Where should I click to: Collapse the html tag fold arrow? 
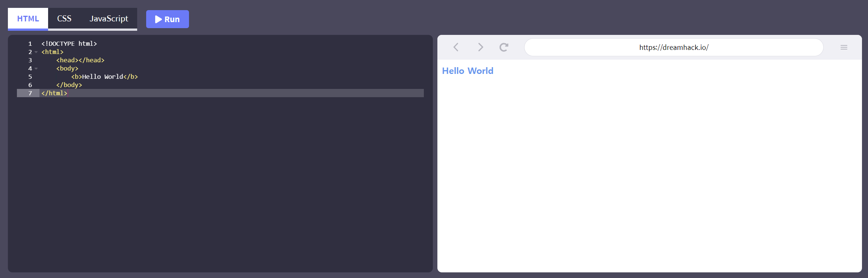36,52
